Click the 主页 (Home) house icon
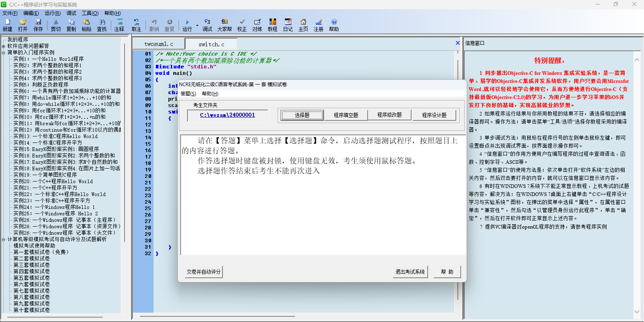Image resolution: width=644 pixels, height=322 pixels. (303, 25)
